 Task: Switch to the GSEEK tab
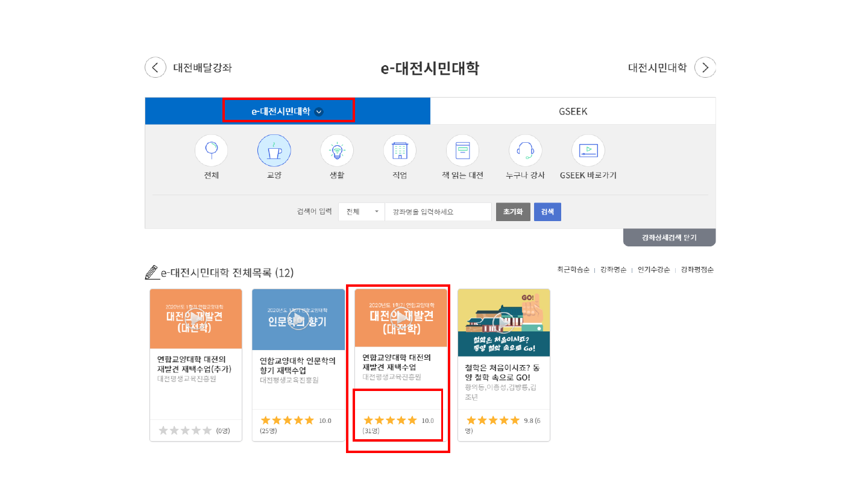[573, 111]
